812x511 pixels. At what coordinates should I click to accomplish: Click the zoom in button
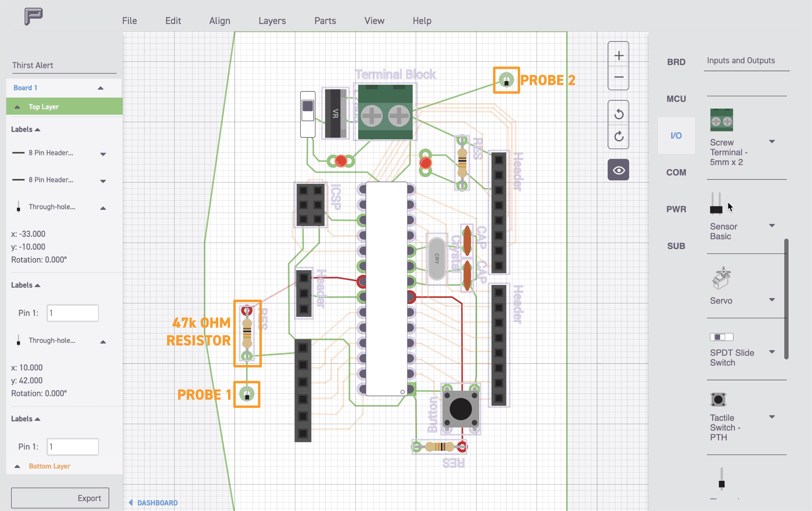click(618, 55)
